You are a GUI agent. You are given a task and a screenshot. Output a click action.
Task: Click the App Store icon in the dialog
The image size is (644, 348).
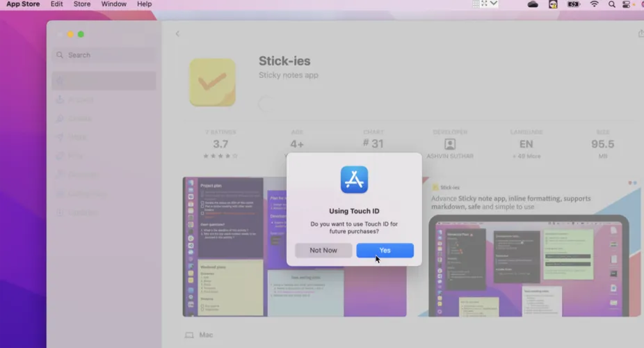pyautogui.click(x=354, y=180)
